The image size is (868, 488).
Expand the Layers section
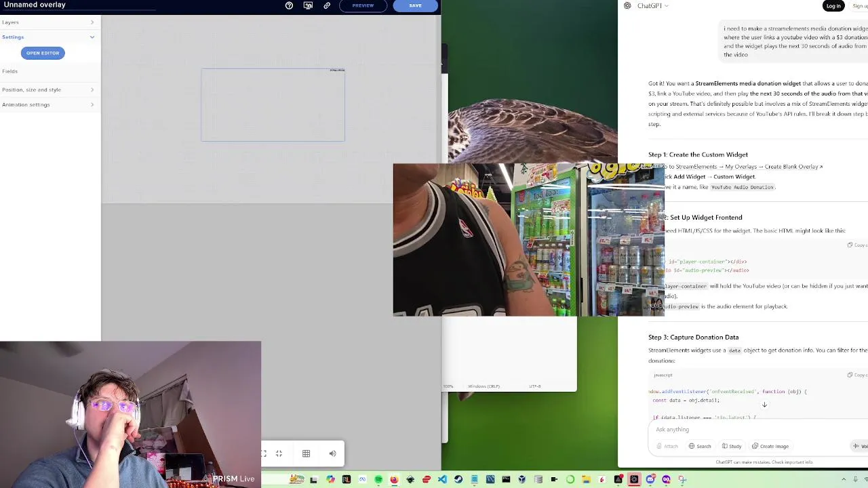coord(50,22)
